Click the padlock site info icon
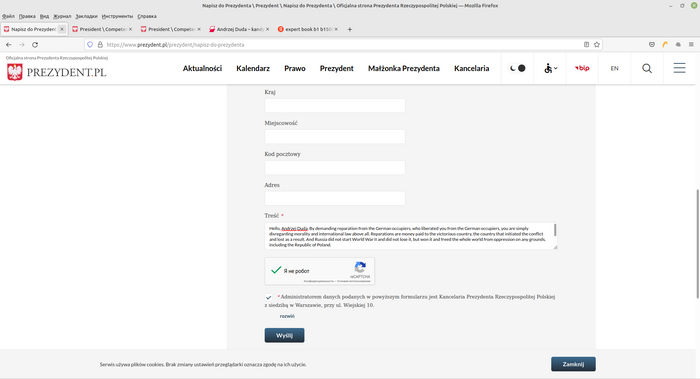700x379 pixels. 100,45
